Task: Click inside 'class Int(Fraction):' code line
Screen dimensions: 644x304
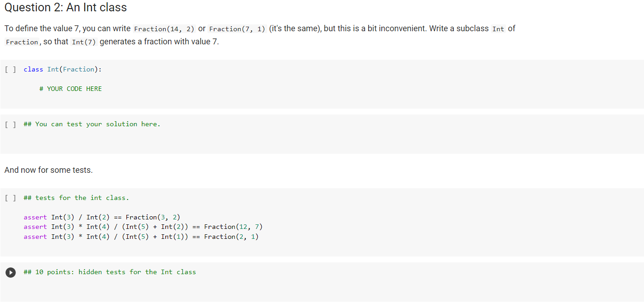Action: click(x=63, y=69)
